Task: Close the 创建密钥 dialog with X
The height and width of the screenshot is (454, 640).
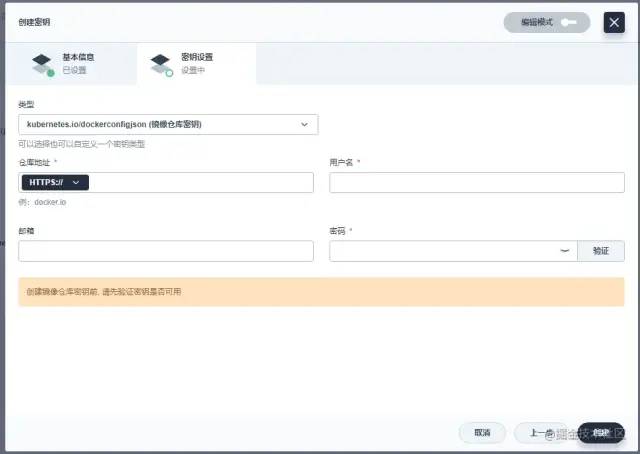Action: 614,22
